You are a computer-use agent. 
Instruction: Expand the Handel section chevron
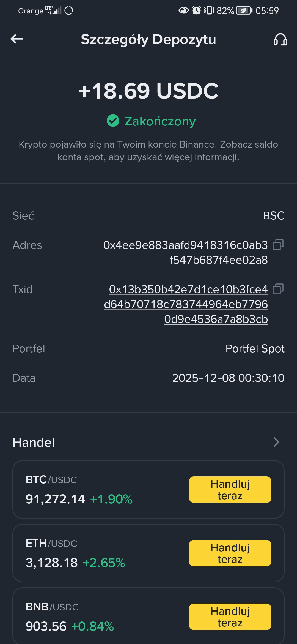point(276,442)
